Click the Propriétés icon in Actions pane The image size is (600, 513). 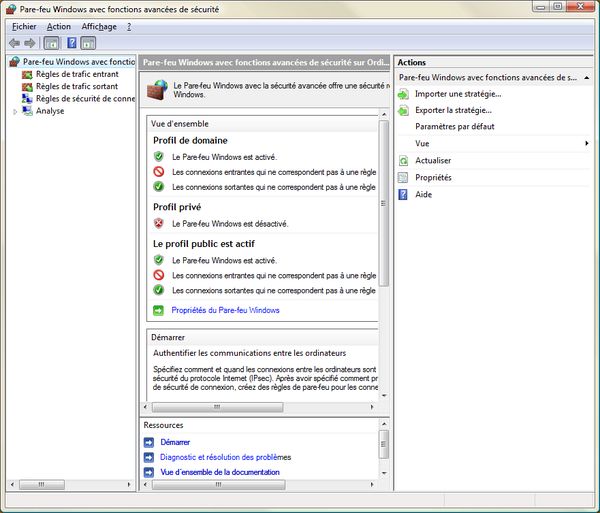402,177
